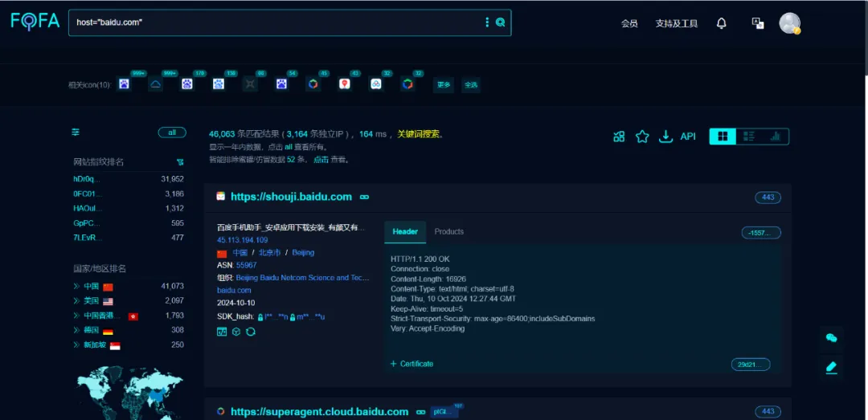
Task: Click the chain link icon beside shouji.baidu.com
Action: click(364, 197)
